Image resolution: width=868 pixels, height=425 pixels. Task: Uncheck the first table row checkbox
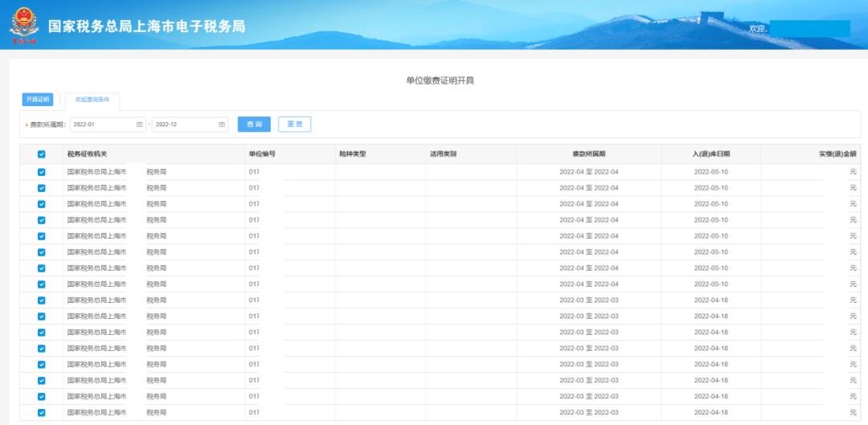click(42, 172)
